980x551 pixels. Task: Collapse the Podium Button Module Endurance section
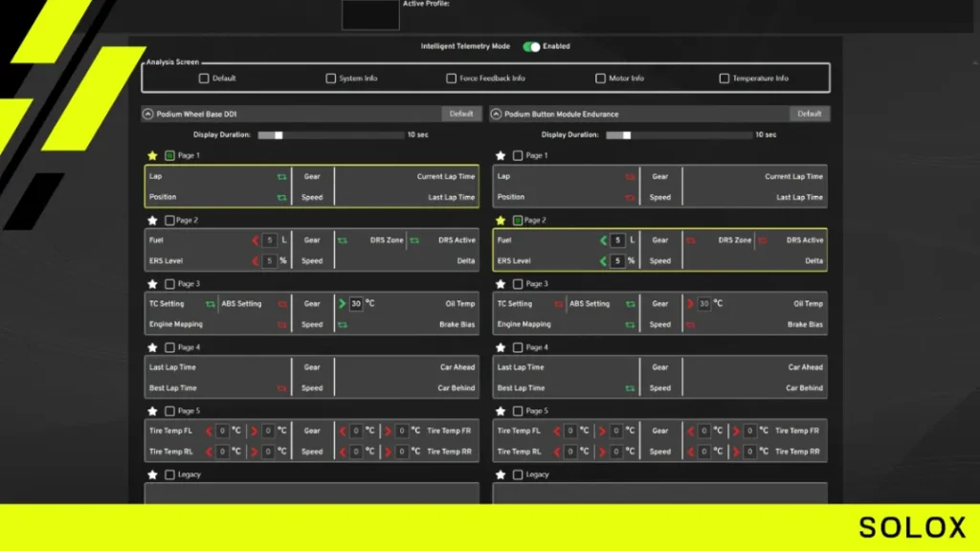point(497,114)
